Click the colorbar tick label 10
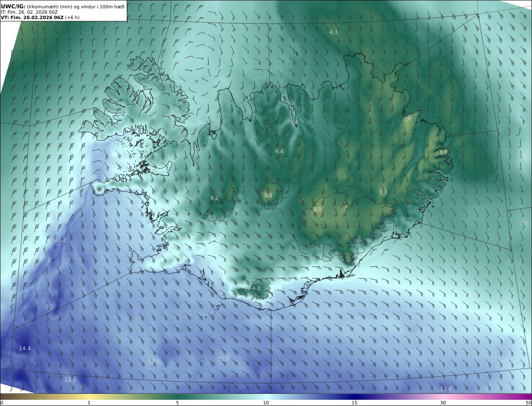 (266, 403)
